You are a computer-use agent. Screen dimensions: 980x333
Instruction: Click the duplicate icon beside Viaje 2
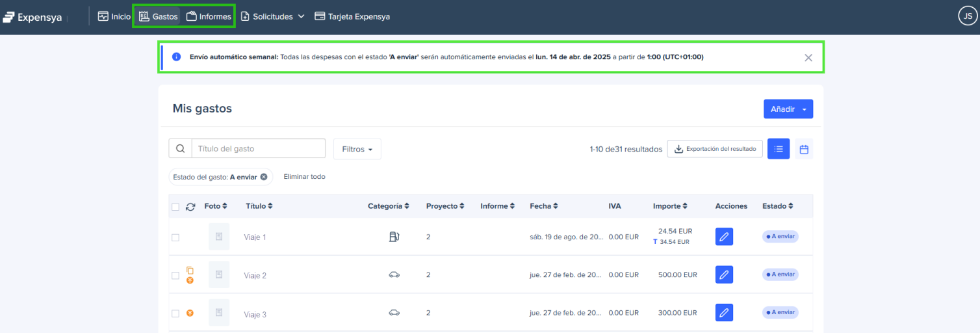coord(190,270)
